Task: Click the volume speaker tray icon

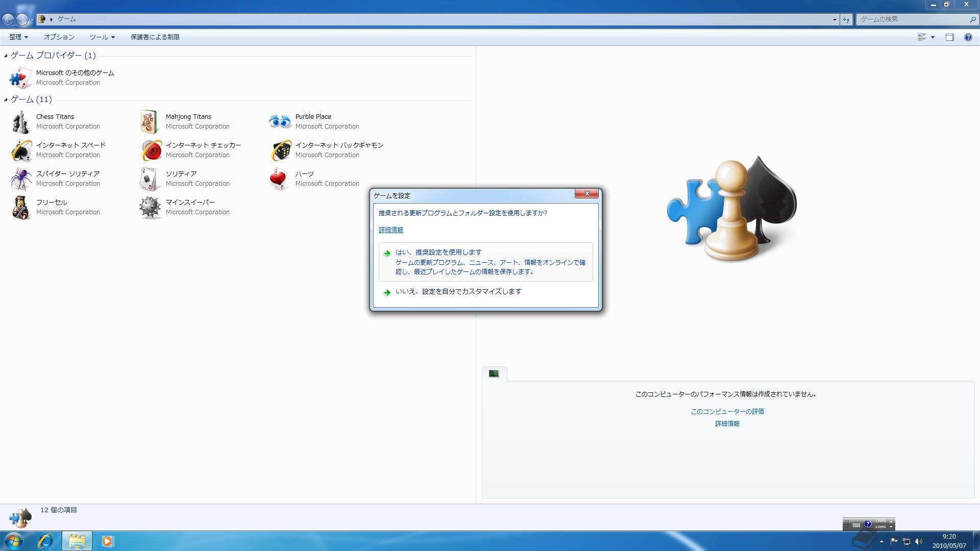Action: tap(919, 541)
